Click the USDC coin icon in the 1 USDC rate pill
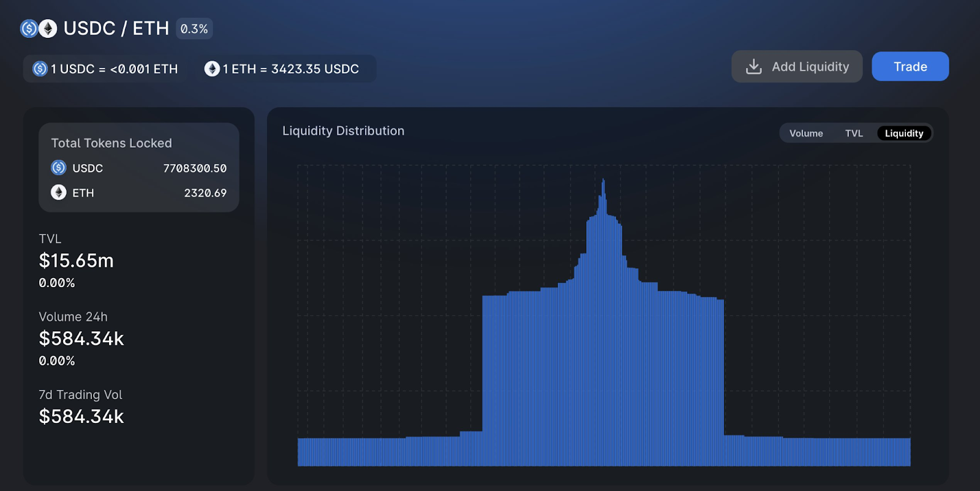 [40, 69]
